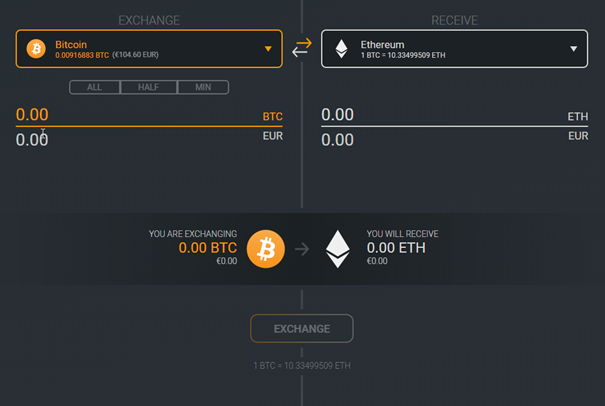The width and height of the screenshot is (605, 406).
Task: Click the large orange Bitcoin summary icon
Action: 266,248
